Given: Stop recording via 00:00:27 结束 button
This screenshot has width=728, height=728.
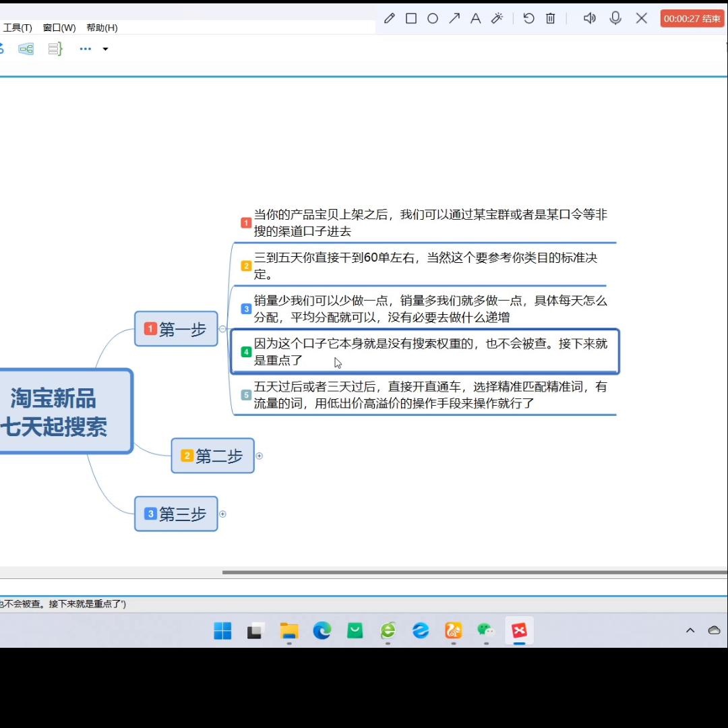Looking at the screenshot, I should [692, 19].
